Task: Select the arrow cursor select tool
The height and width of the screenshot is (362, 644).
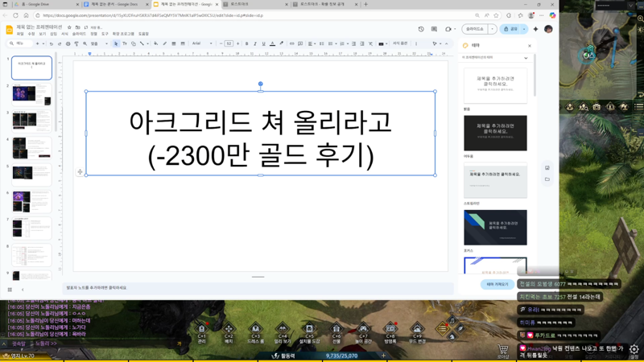Action: coord(116,43)
